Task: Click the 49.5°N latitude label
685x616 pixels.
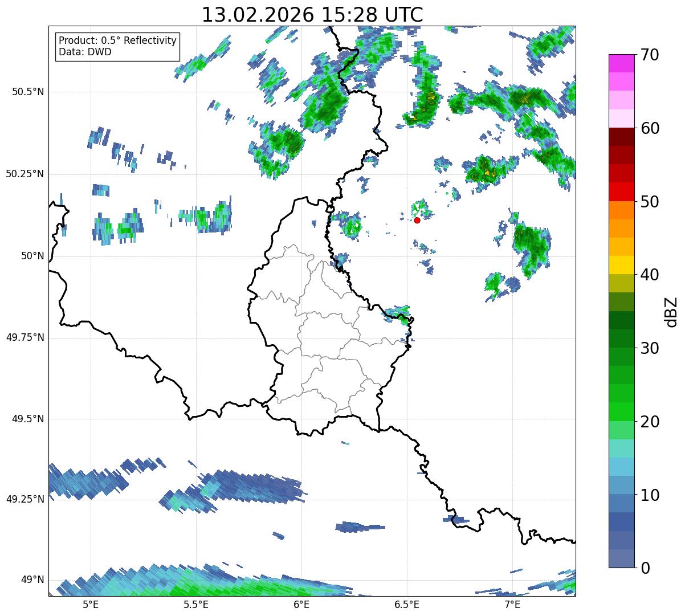Action: pos(28,419)
